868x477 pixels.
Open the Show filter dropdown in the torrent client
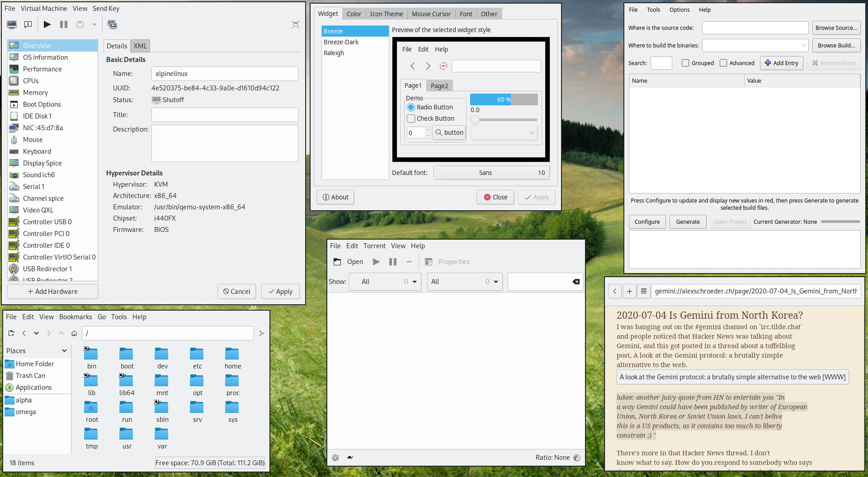(x=385, y=281)
